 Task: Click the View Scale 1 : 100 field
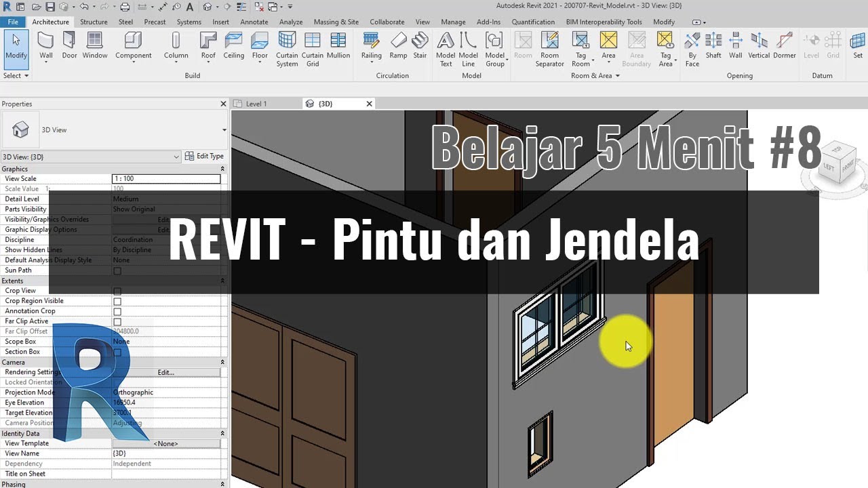pyautogui.click(x=166, y=179)
